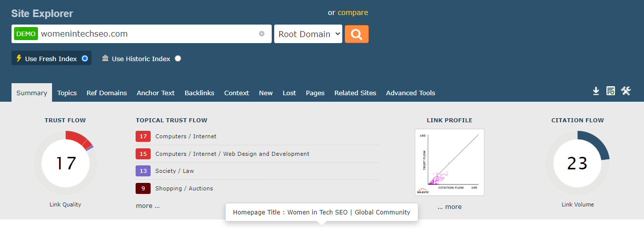Switch to the Summary tab
This screenshot has height=228, width=644.
[32, 93]
